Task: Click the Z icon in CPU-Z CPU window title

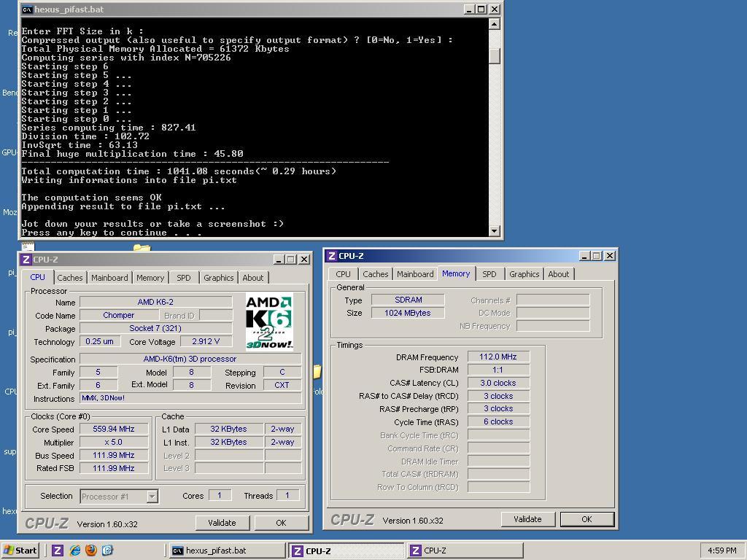Action: 26,260
